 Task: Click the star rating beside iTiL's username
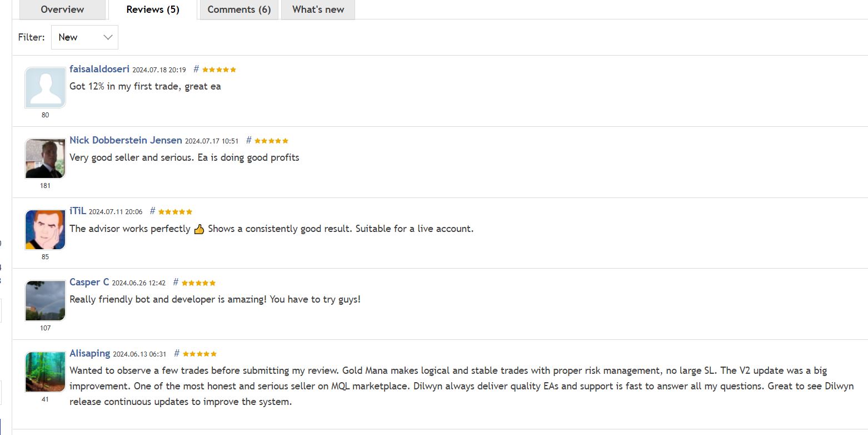coord(174,211)
